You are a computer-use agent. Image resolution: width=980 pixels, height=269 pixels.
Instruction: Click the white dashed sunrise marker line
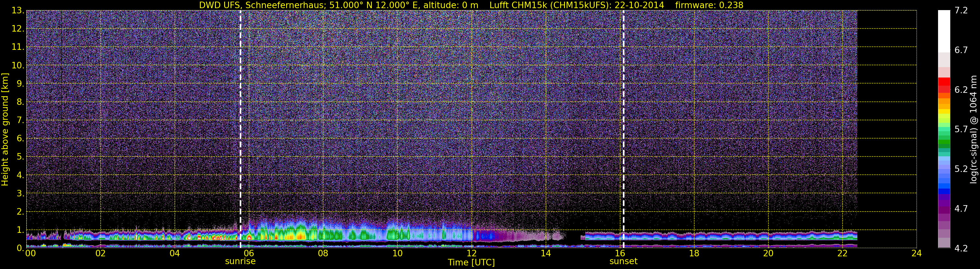[240, 129]
